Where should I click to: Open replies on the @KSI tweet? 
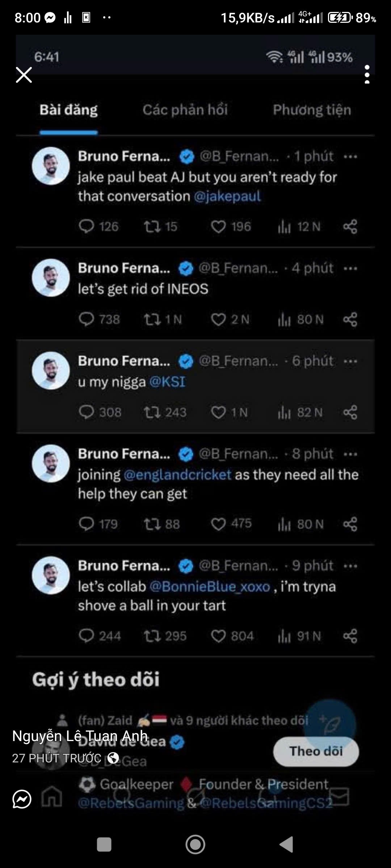point(87,412)
